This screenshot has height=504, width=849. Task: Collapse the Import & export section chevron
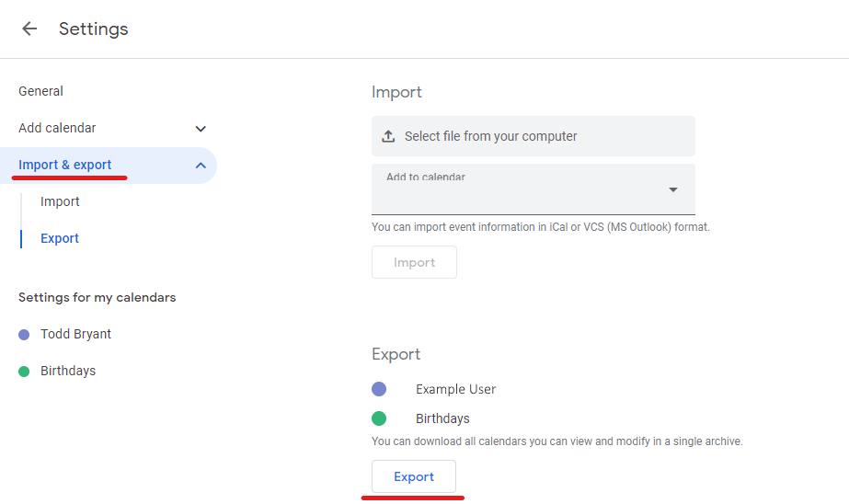click(201, 166)
